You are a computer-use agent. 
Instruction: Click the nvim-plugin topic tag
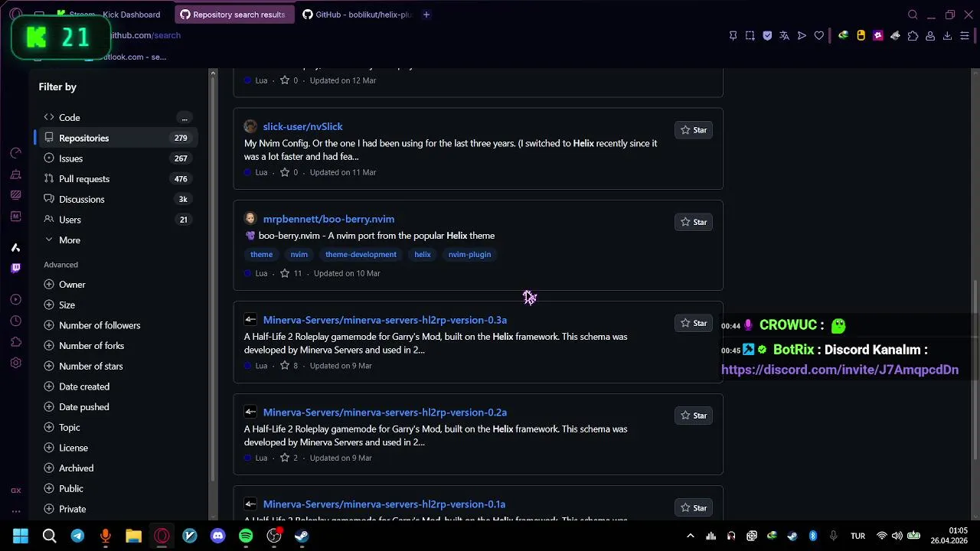pyautogui.click(x=469, y=254)
